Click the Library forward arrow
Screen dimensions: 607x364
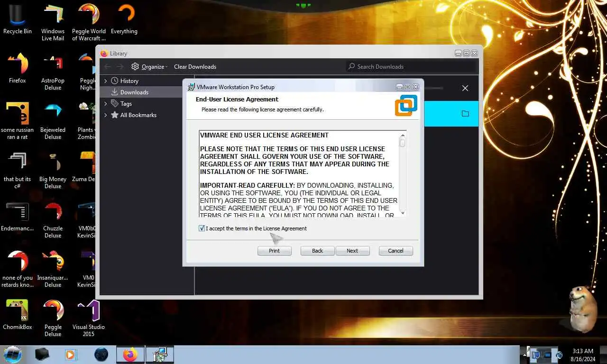coord(120,67)
